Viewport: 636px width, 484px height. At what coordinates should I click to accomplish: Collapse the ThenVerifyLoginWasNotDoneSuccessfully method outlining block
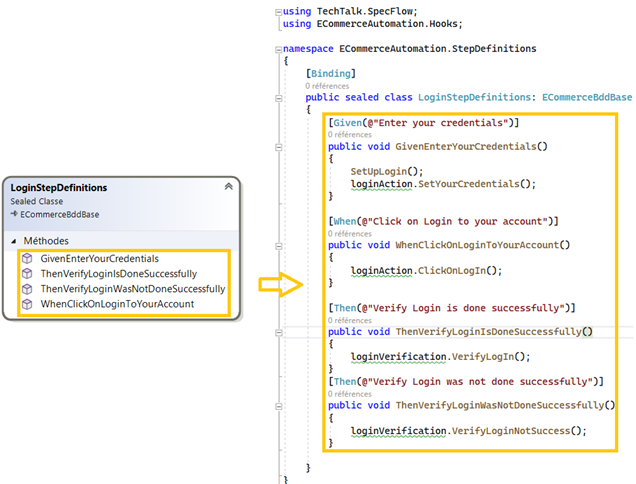click(x=277, y=405)
